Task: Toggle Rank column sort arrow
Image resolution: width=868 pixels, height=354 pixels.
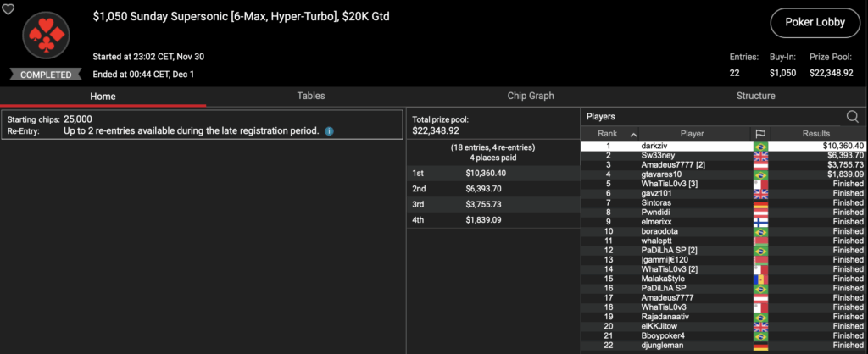Action: 632,134
